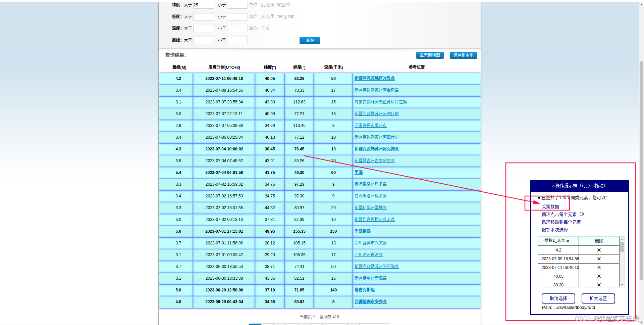The height and width of the screenshot is (325, 644).
Task: Click the 保存到本地 button
Action: click(463, 55)
